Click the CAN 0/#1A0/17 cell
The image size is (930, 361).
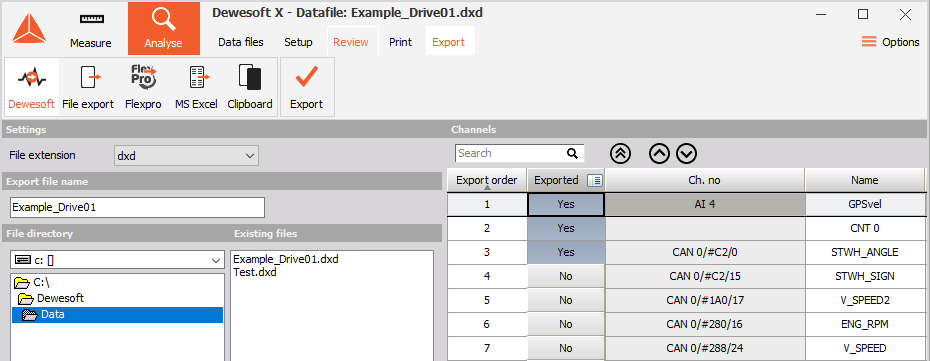(x=705, y=300)
